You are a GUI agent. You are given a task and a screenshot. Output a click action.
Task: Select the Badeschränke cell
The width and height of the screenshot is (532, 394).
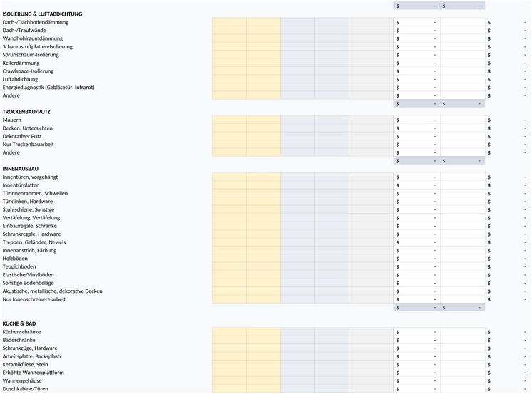tap(19, 340)
